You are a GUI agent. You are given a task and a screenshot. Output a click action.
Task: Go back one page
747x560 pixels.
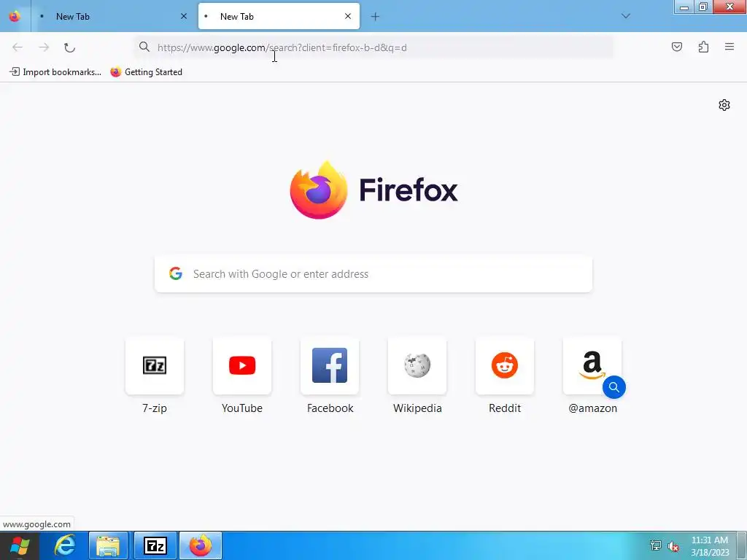pyautogui.click(x=18, y=47)
